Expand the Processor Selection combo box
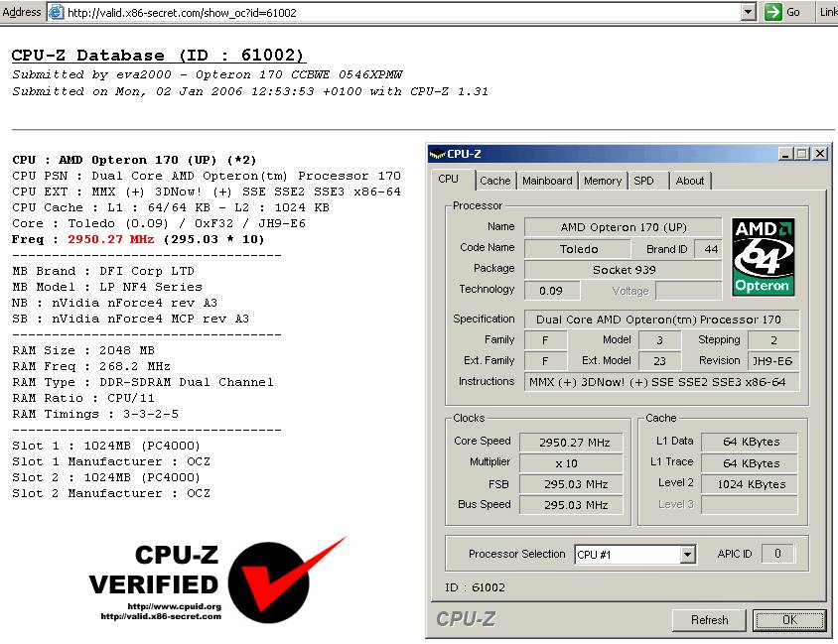Image resolution: width=838 pixels, height=644 pixels. (x=687, y=555)
